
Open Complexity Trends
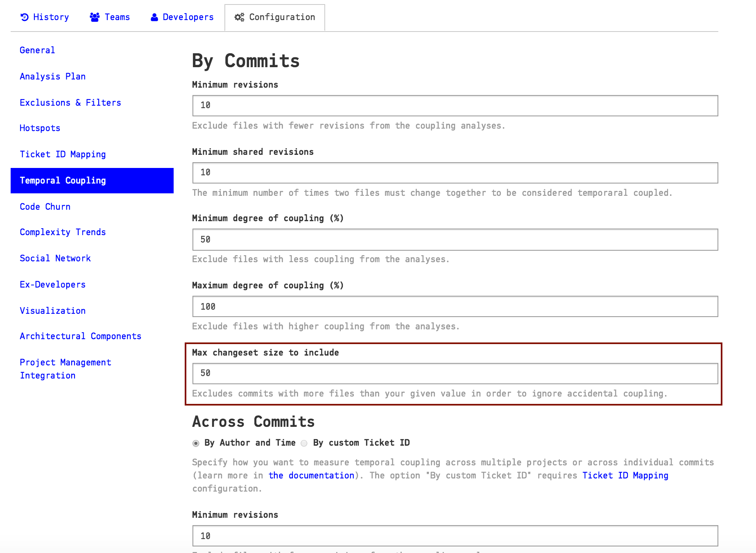(x=63, y=232)
